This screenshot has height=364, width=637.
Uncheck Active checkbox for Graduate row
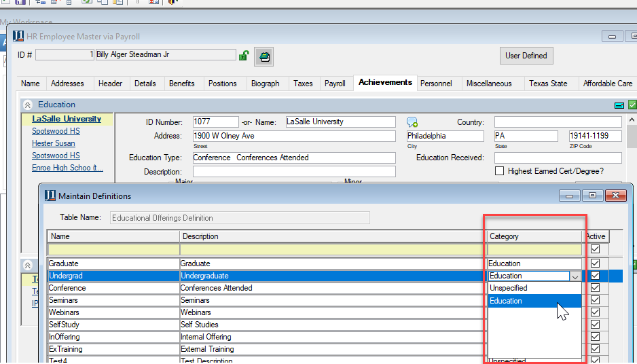click(x=596, y=263)
